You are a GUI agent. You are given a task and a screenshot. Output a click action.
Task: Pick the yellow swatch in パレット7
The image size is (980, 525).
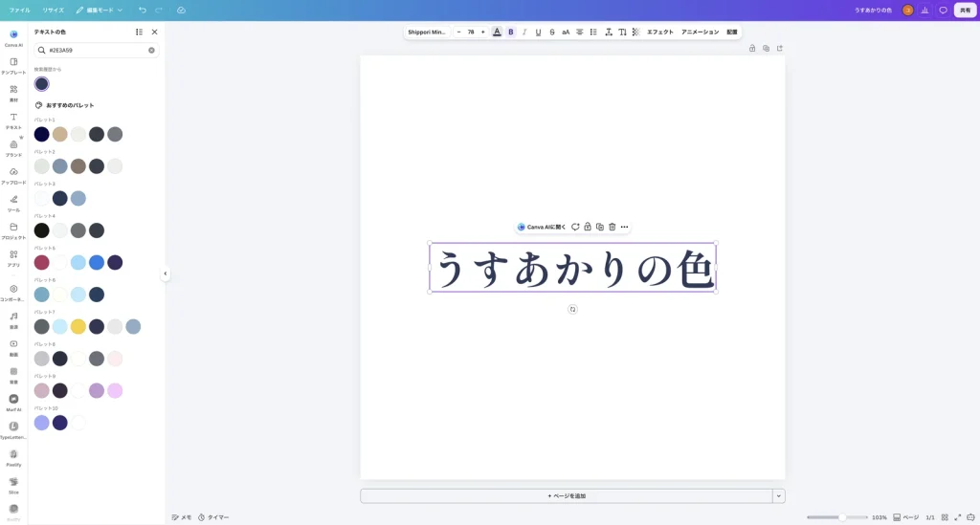point(78,326)
